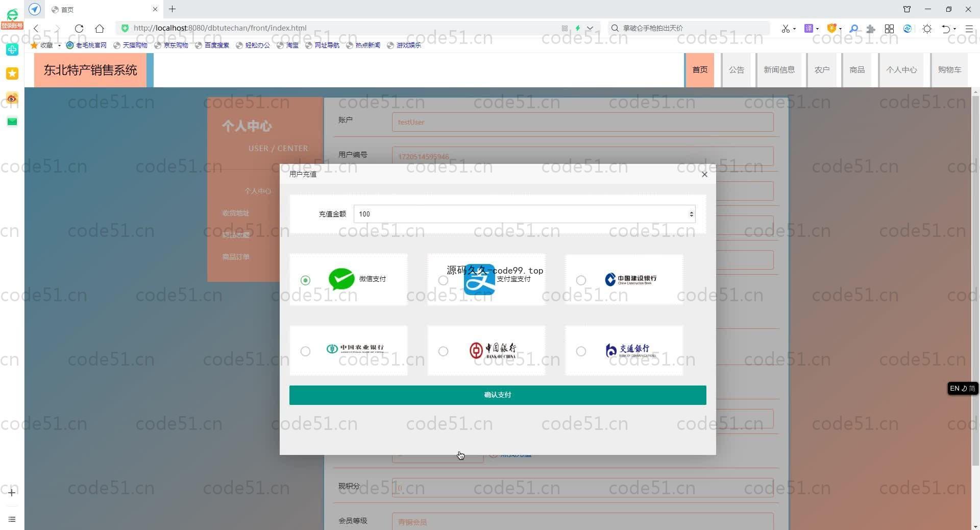Open the 新闻信息 navigation tab
980x530 pixels.
tap(779, 70)
